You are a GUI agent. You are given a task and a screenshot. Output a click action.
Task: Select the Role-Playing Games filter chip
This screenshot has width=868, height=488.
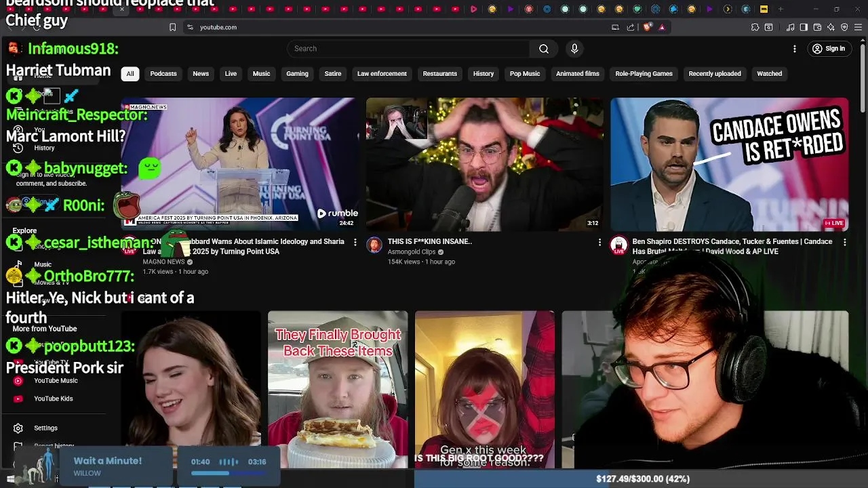pos(644,74)
